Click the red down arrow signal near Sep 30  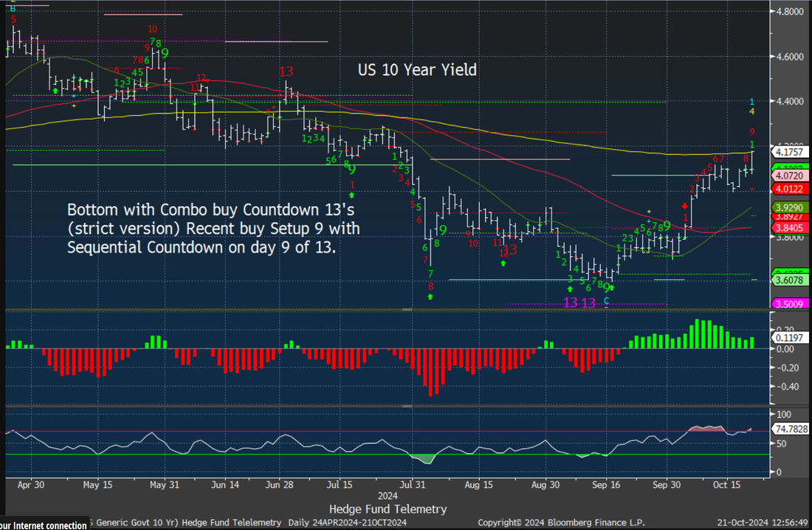point(685,206)
